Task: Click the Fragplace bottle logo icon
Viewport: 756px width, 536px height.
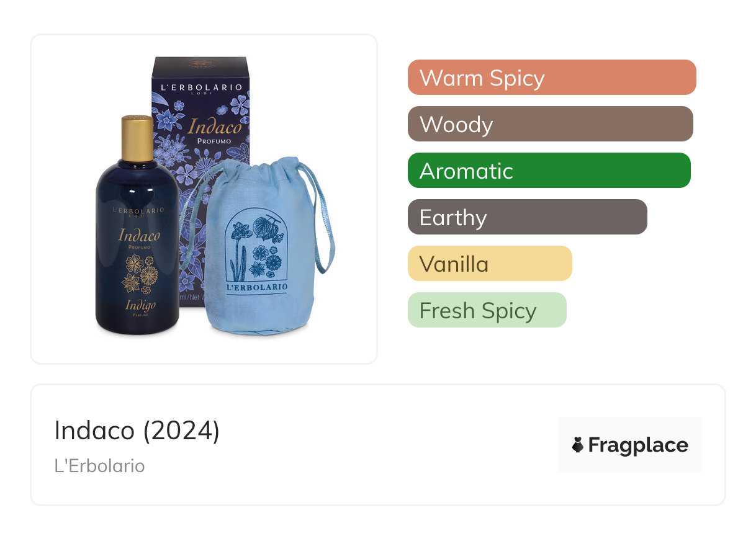Action: coord(578,445)
